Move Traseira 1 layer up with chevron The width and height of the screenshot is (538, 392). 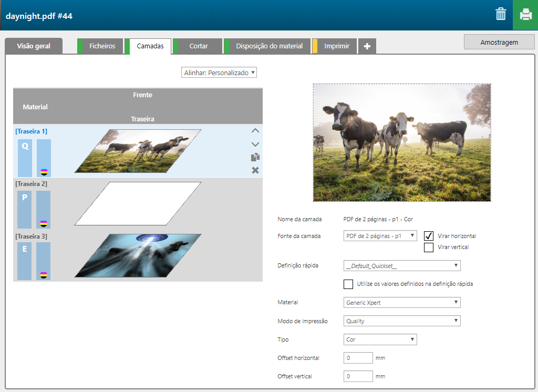255,131
